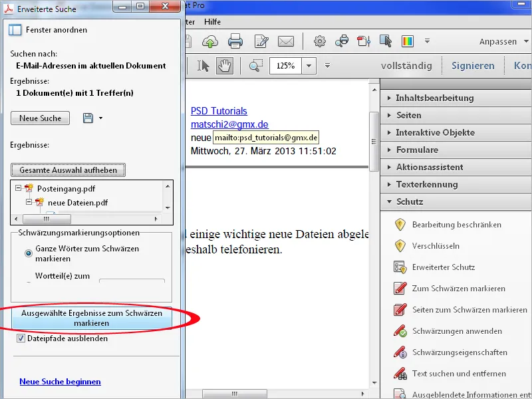
Task: Click the rainbow color bars icon
Action: tap(408, 41)
